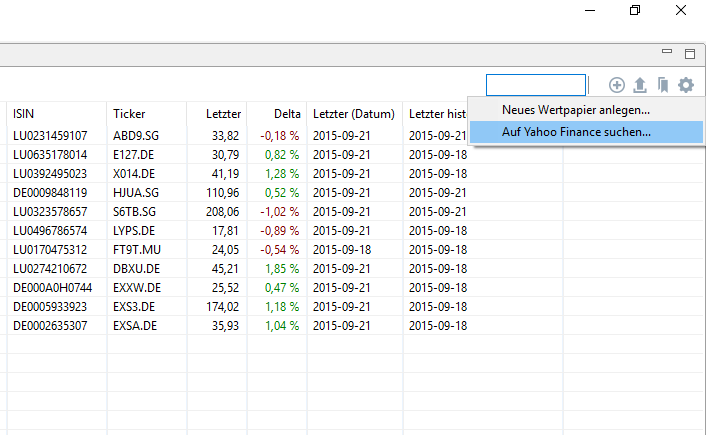Click the 'Letzter (Datum)' column header

coord(353,114)
